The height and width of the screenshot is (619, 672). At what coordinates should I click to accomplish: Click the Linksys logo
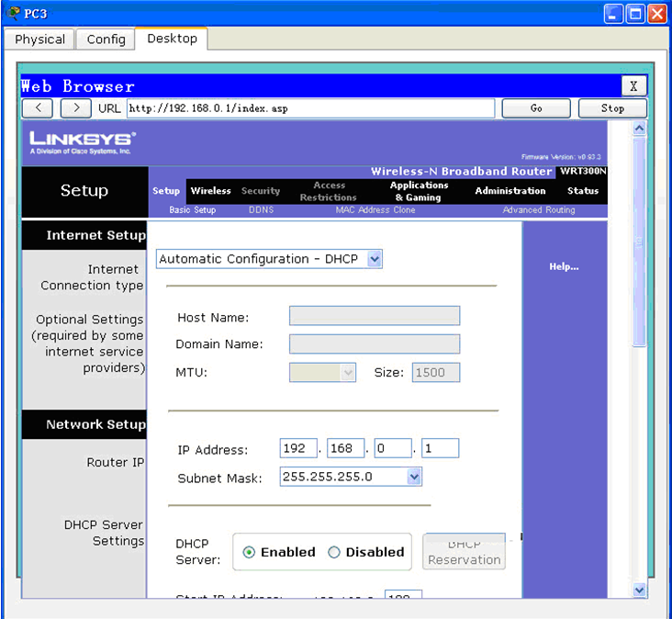83,142
